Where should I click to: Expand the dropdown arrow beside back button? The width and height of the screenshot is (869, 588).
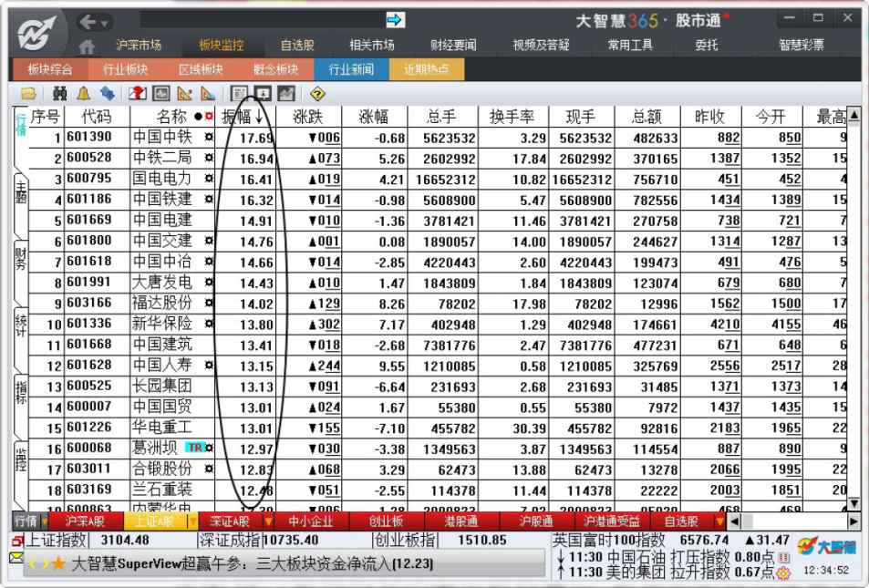(104, 24)
